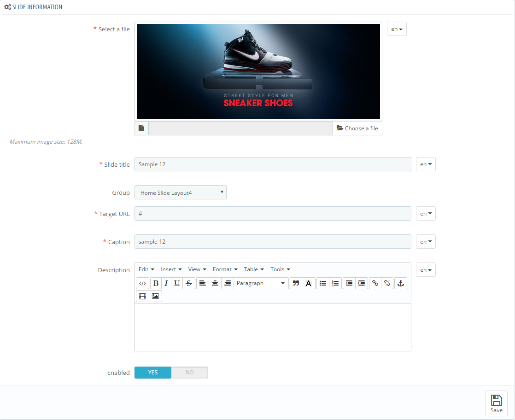Open the Table menu in editor
Image resolution: width=515 pixels, height=420 pixels.
pyautogui.click(x=253, y=269)
